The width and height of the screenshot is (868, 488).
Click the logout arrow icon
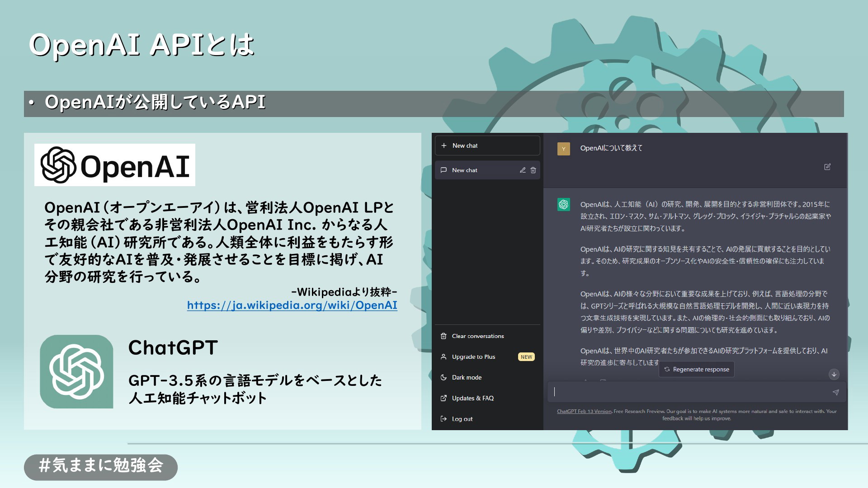tap(443, 419)
